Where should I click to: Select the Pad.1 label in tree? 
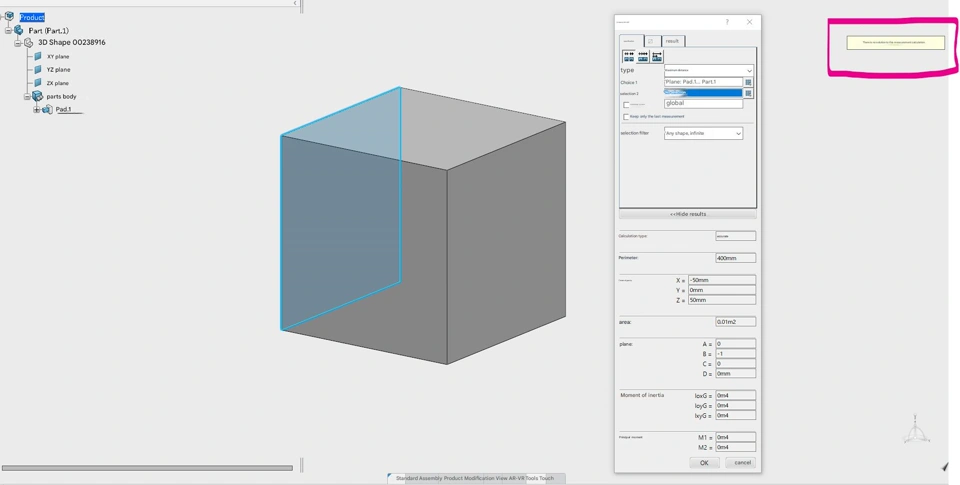click(x=64, y=110)
